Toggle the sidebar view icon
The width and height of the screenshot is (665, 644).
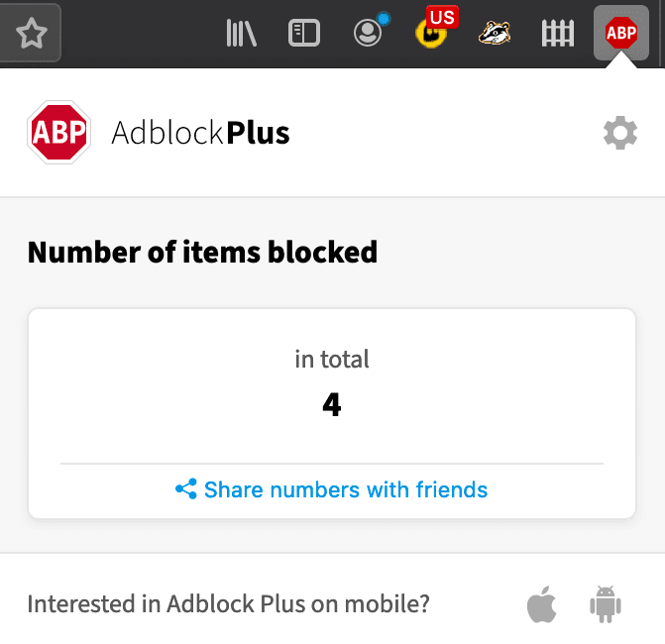(304, 34)
